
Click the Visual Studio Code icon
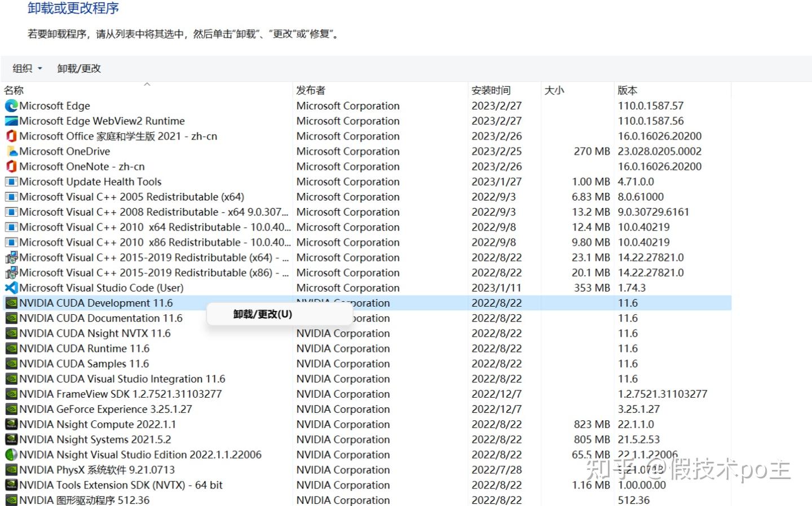[x=11, y=288]
